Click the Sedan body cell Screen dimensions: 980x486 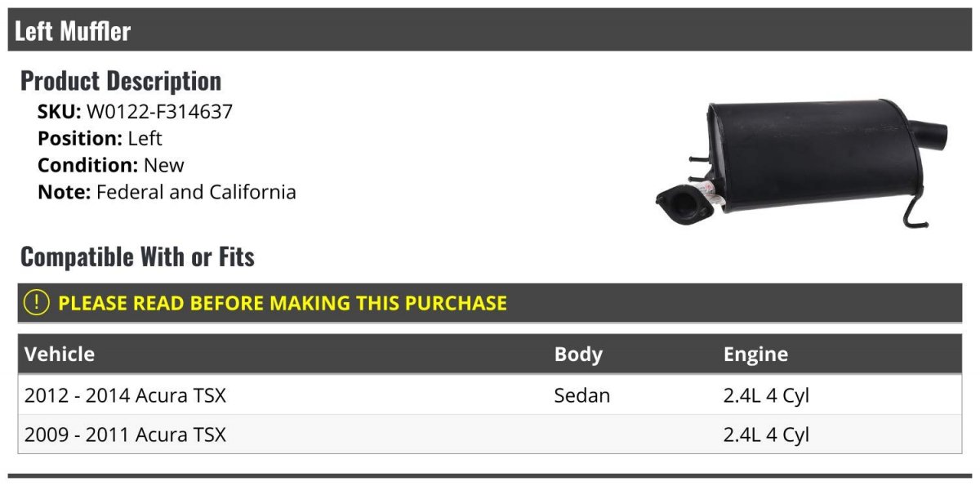[x=581, y=395]
